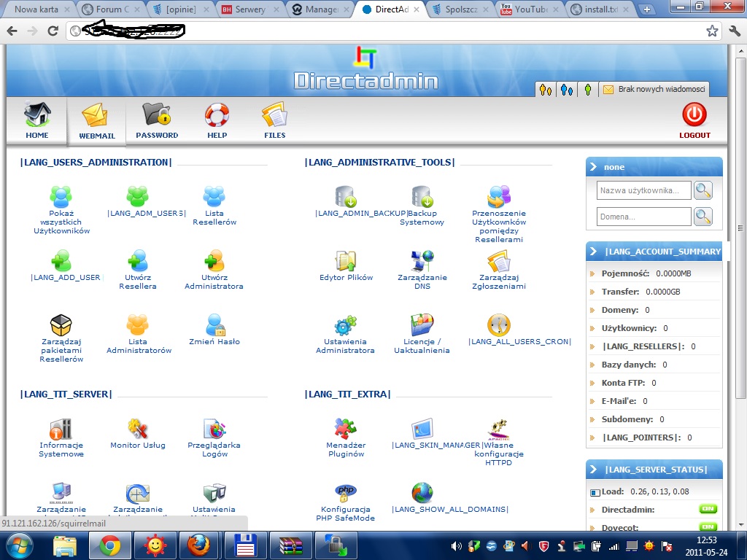
Task: Open Pokaż wszystkich Użytkowników icon
Action: pyautogui.click(x=61, y=196)
